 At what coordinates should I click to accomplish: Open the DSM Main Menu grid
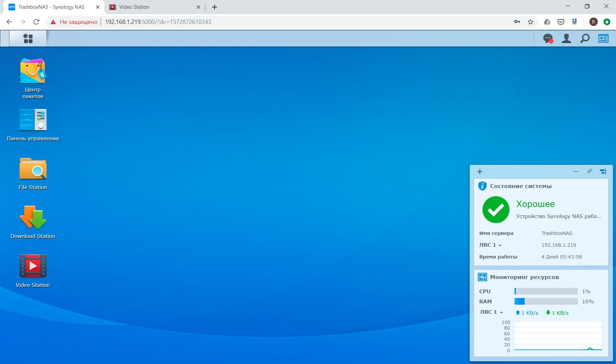pos(28,38)
